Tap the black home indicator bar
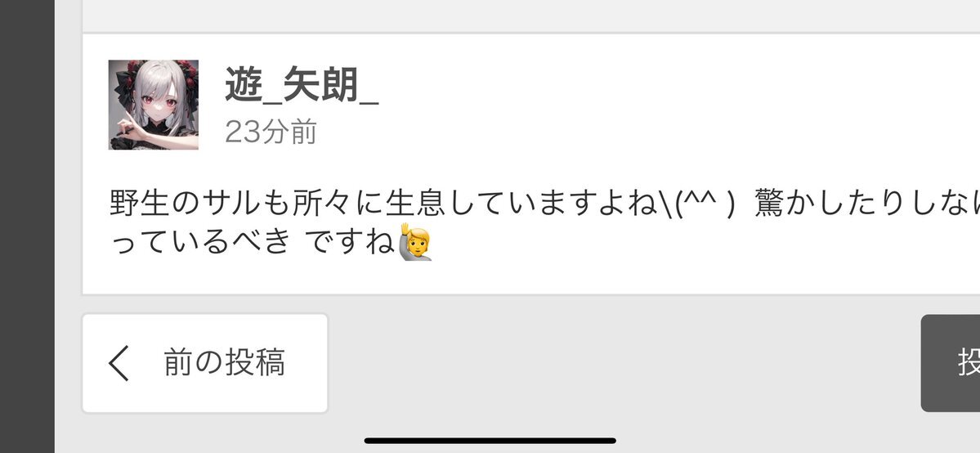 [x=490, y=441]
